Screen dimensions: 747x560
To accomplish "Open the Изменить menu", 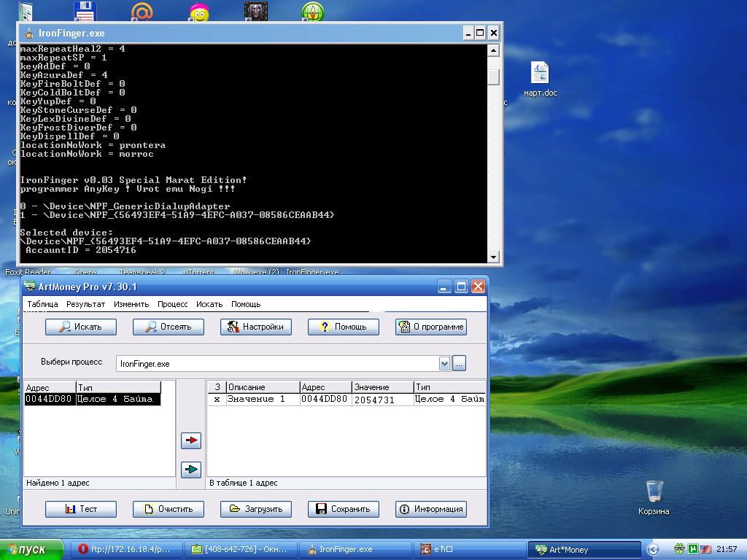I will (x=131, y=304).
